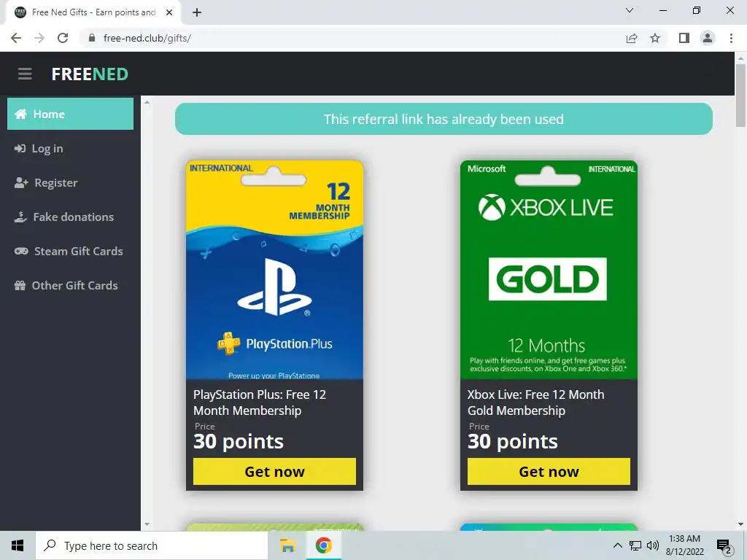Open the hamburger menu icon
The height and width of the screenshot is (560, 747).
25,74
